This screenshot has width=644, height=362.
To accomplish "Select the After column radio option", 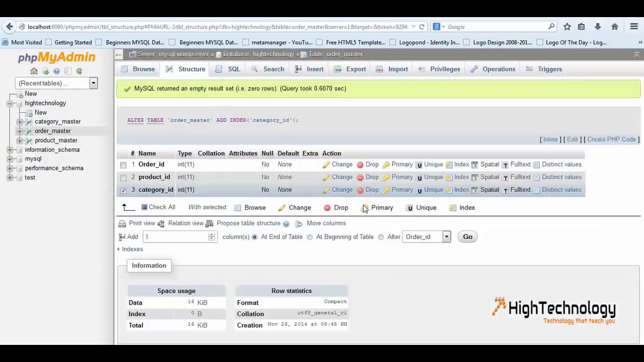I will coord(381,237).
